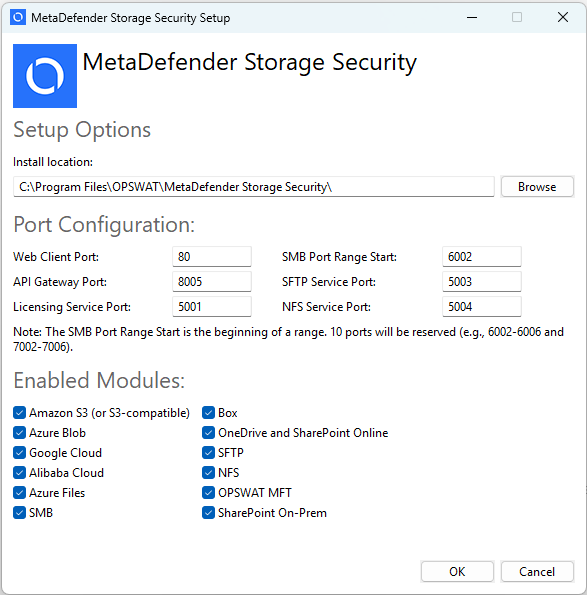This screenshot has height=595, width=587.
Task: Edit the SMB Port Range Start field
Action: (x=482, y=257)
